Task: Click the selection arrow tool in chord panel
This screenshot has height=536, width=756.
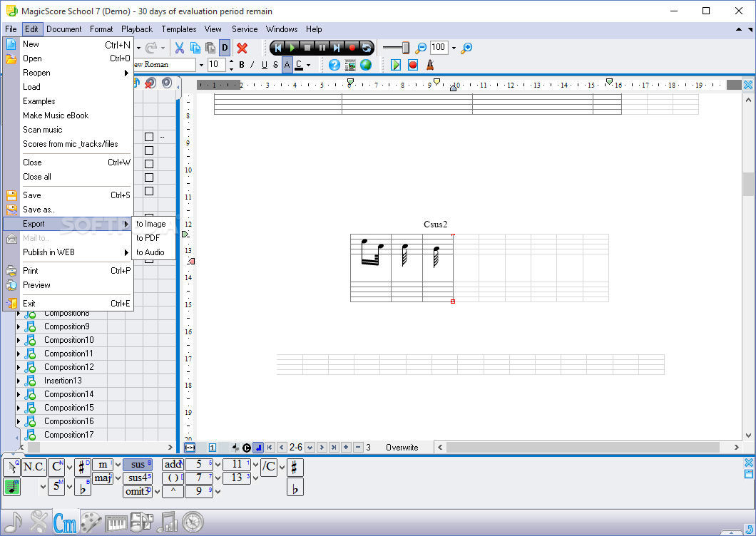Action: pyautogui.click(x=12, y=467)
